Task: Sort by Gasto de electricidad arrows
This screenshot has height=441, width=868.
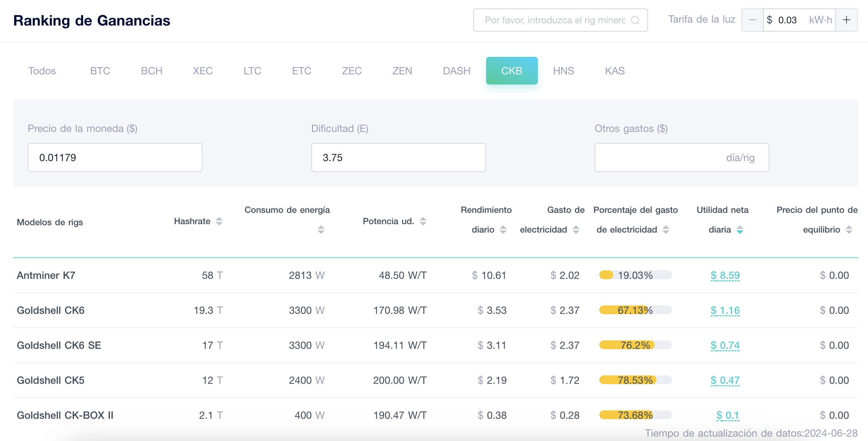Action: point(576,230)
